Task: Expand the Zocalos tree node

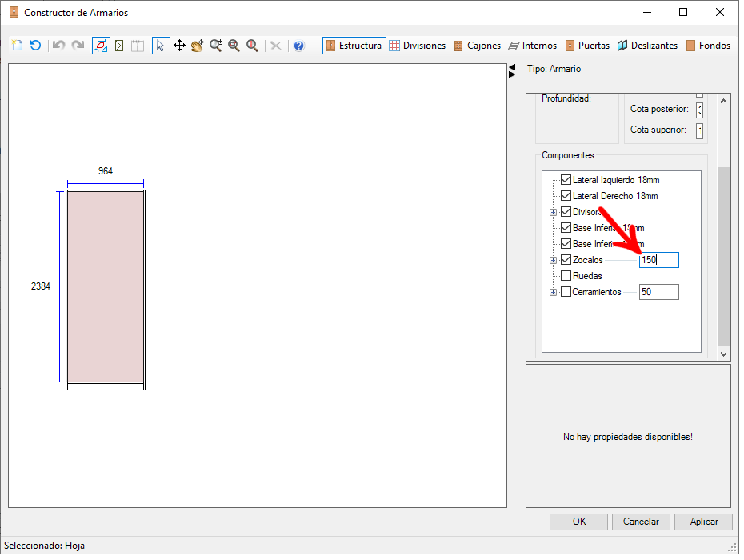Action: 554,260
